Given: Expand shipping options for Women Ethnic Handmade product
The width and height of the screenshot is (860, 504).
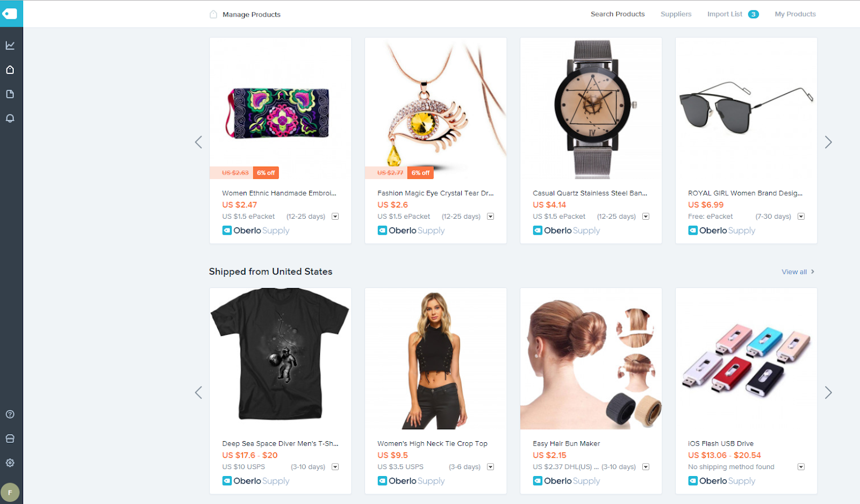Looking at the screenshot, I should (335, 217).
